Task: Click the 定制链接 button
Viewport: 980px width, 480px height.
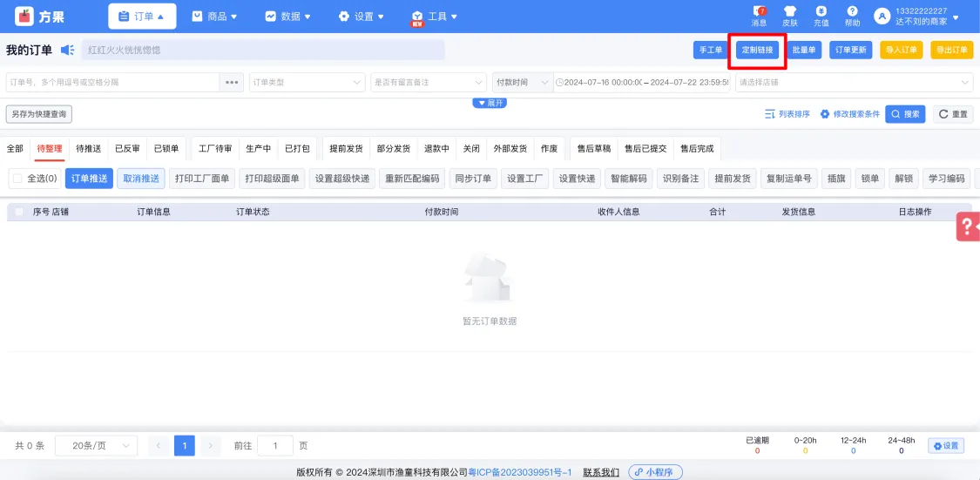Action: pos(757,51)
